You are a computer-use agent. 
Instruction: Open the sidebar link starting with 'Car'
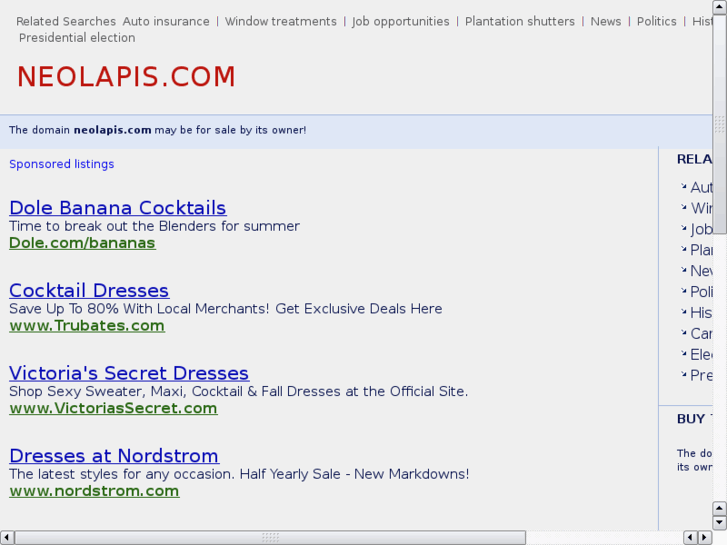[x=701, y=333]
